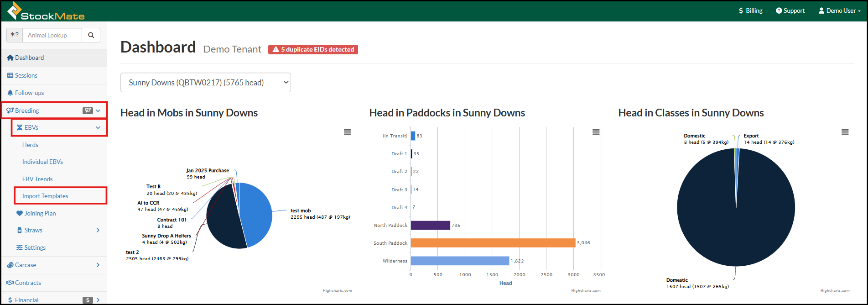Open chart menu for Head in Classes
This screenshot has width=868, height=305.
coord(845,132)
